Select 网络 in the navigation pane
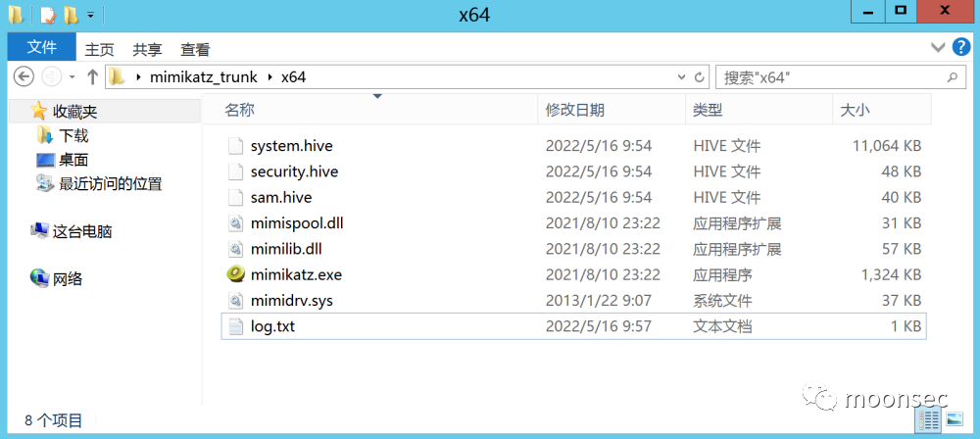The image size is (980, 439). pos(67,279)
